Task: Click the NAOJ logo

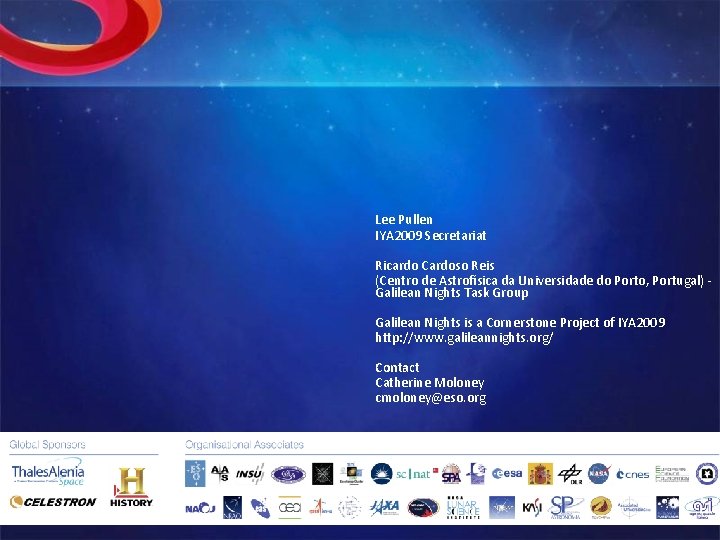Action: click(200, 508)
